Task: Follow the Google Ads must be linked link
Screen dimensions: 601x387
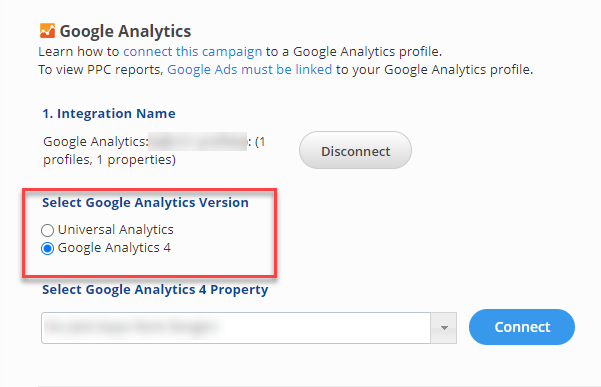Action: tap(250, 69)
